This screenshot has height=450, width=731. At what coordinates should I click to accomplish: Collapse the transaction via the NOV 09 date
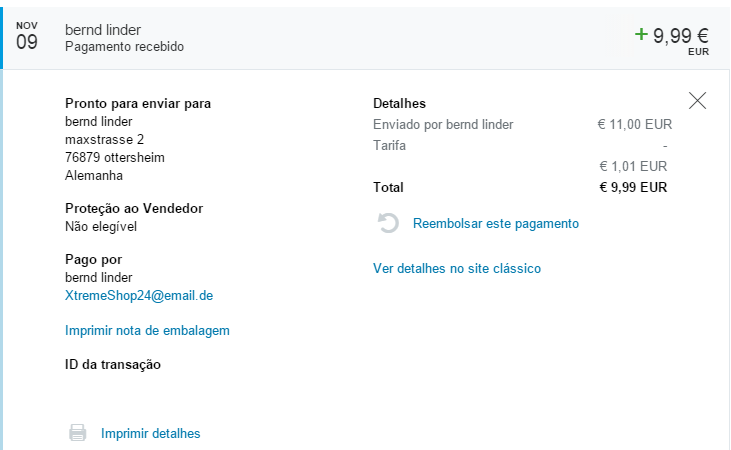coord(27,36)
